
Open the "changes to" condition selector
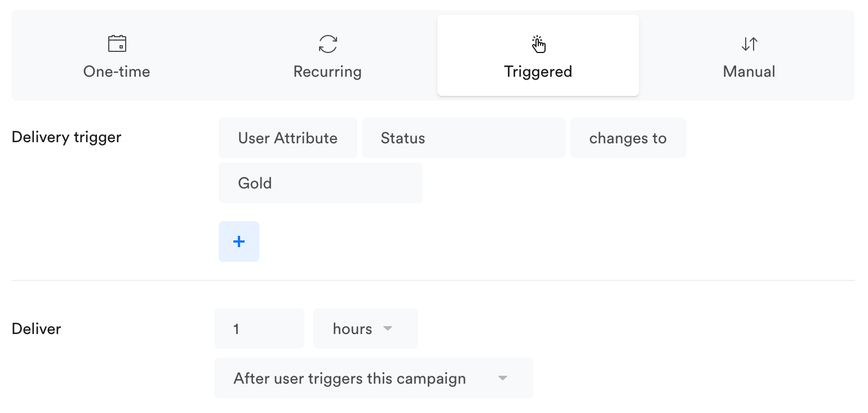(x=628, y=138)
